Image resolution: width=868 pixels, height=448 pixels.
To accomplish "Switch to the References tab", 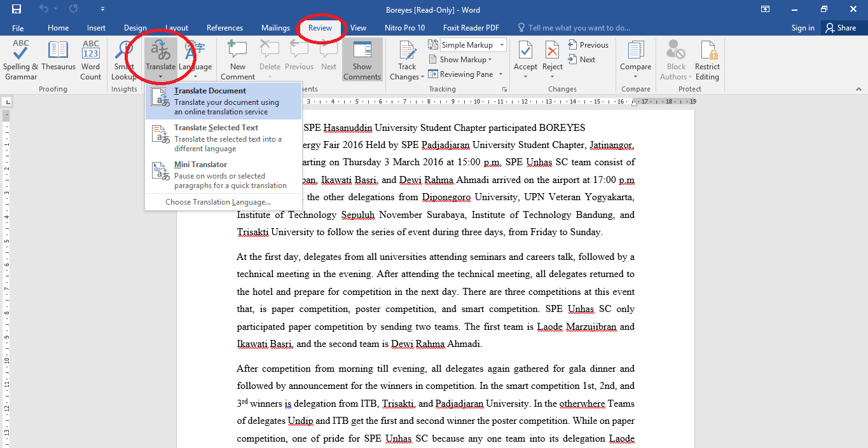I will tap(225, 28).
